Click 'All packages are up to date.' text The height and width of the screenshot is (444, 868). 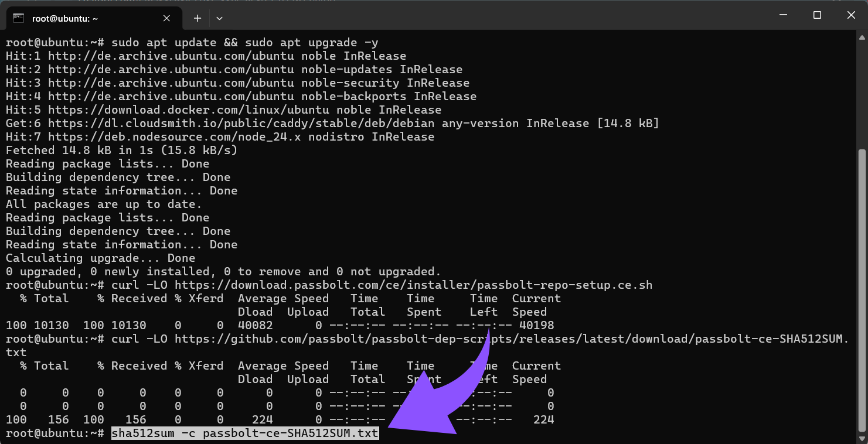[x=104, y=204]
